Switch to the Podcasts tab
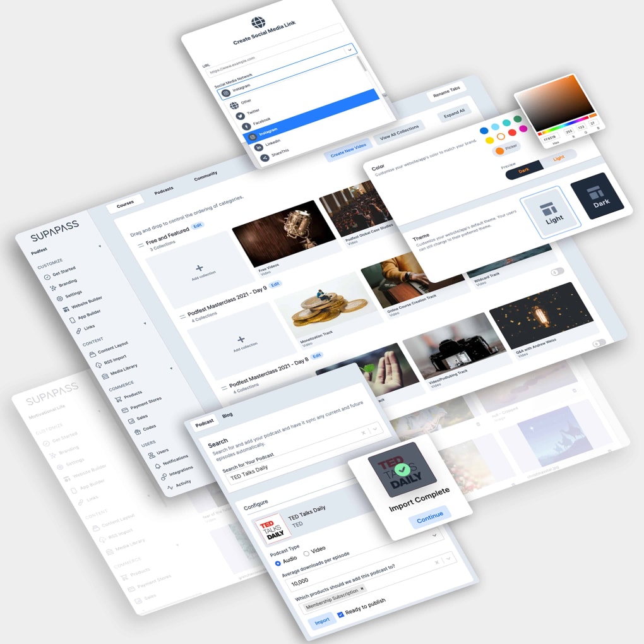Viewport: 644px width, 644px height. [164, 191]
